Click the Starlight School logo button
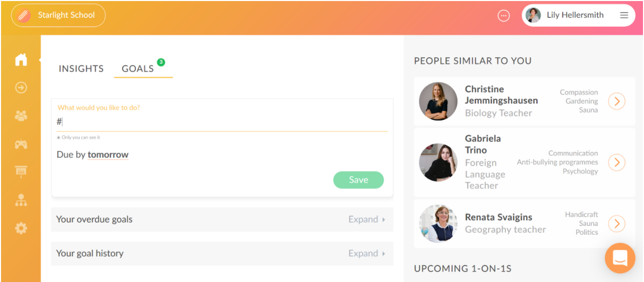This screenshot has width=644, height=282. 58,15
